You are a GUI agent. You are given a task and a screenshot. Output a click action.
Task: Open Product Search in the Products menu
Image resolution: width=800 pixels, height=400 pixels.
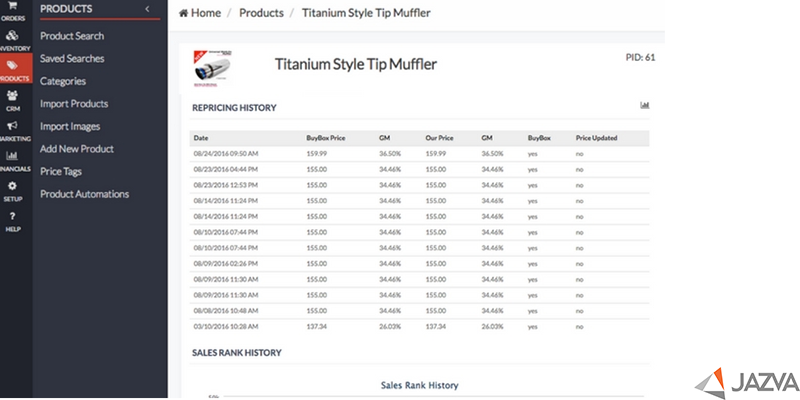71,36
